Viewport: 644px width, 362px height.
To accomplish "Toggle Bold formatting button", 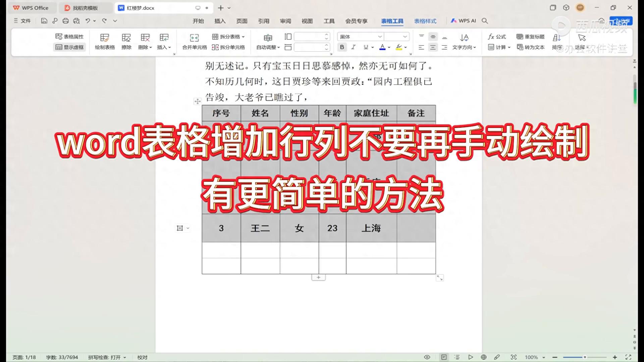I will 342,47.
